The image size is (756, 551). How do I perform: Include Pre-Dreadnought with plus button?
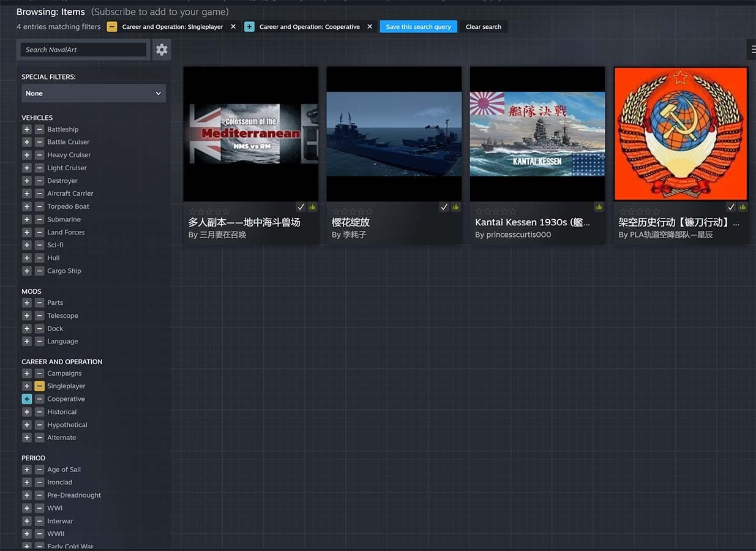pos(27,495)
